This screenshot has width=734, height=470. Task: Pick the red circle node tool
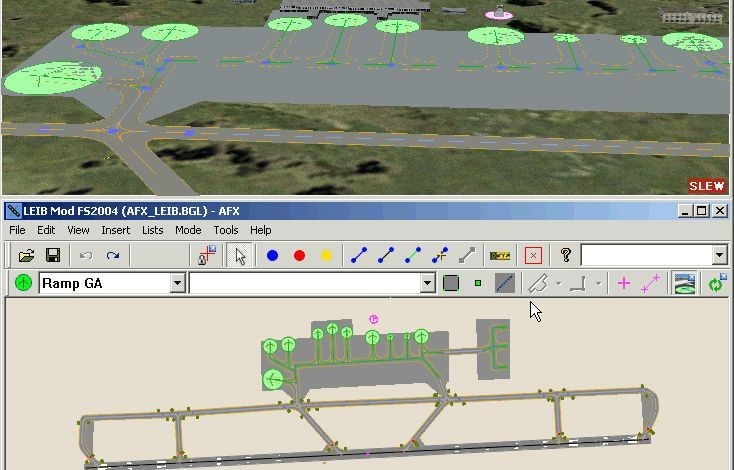pyautogui.click(x=298, y=256)
